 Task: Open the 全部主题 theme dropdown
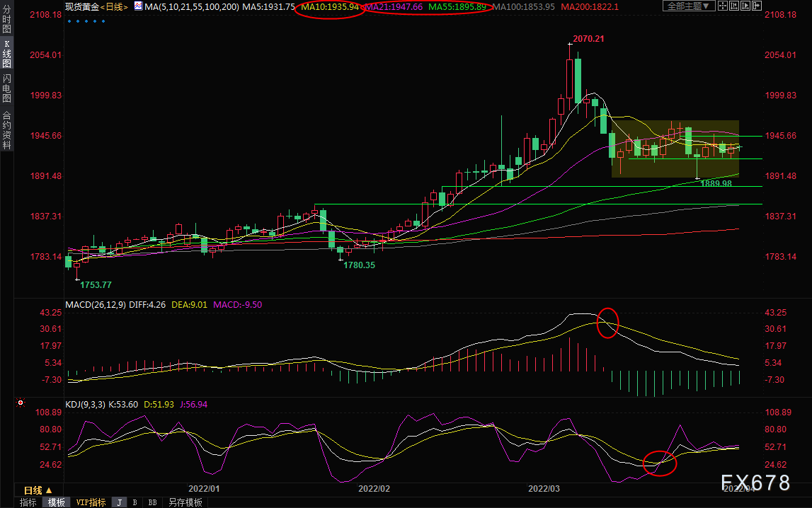click(689, 6)
